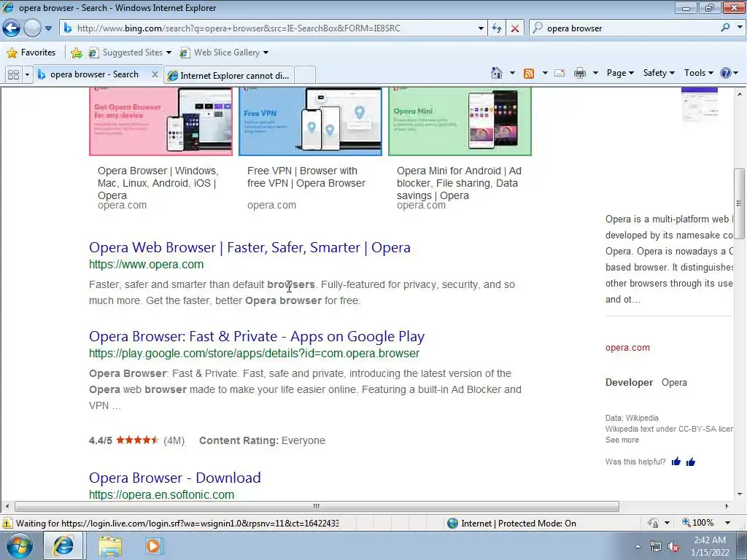Image resolution: width=747 pixels, height=560 pixels.
Task: Click the Refresh page icon
Action: click(497, 28)
